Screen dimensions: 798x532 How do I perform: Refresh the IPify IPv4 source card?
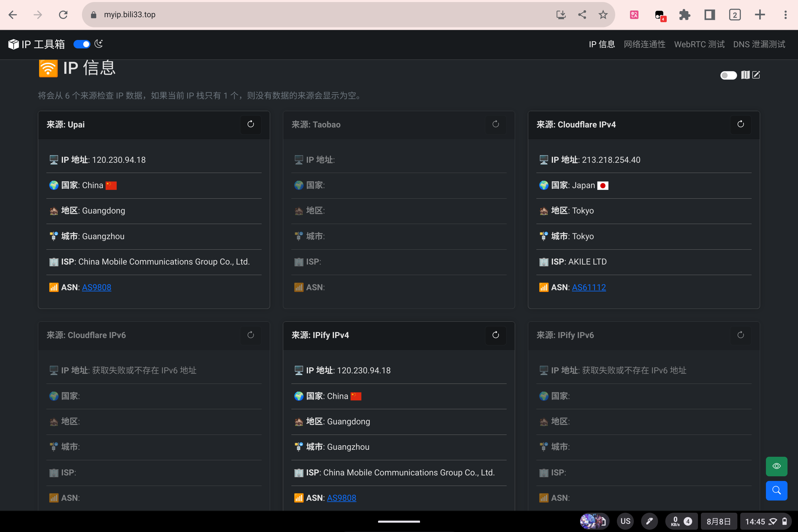495,335
